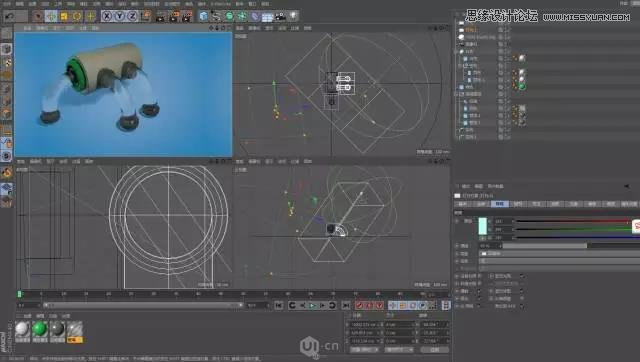
Task: Open the first menu in the top menu bar
Action: pyautogui.click(x=7, y=4)
